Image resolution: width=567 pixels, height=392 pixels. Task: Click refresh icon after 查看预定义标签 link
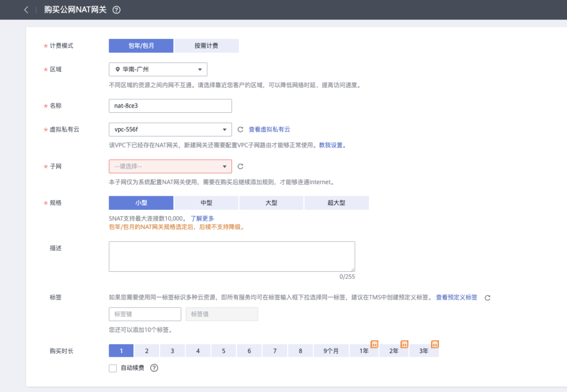click(x=487, y=297)
